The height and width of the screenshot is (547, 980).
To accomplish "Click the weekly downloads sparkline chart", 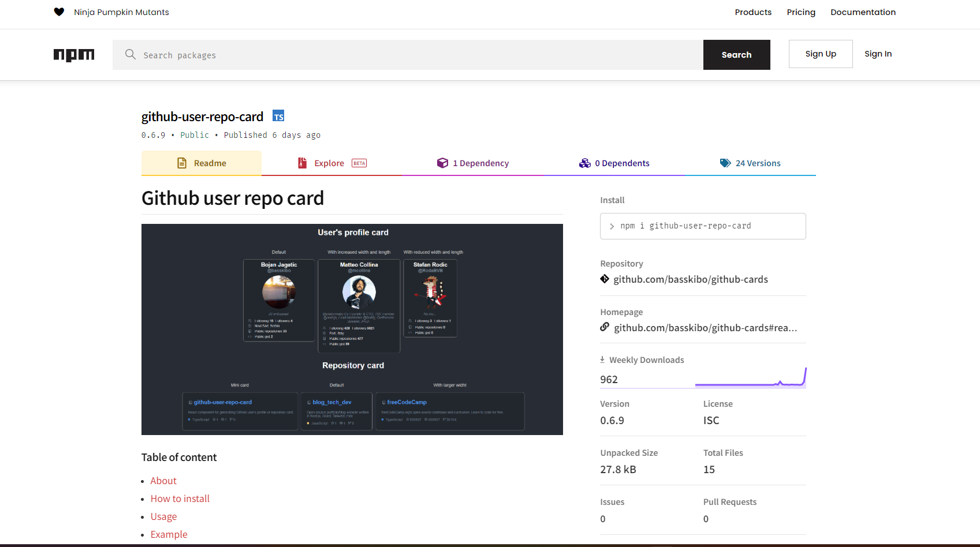I will coord(750,377).
